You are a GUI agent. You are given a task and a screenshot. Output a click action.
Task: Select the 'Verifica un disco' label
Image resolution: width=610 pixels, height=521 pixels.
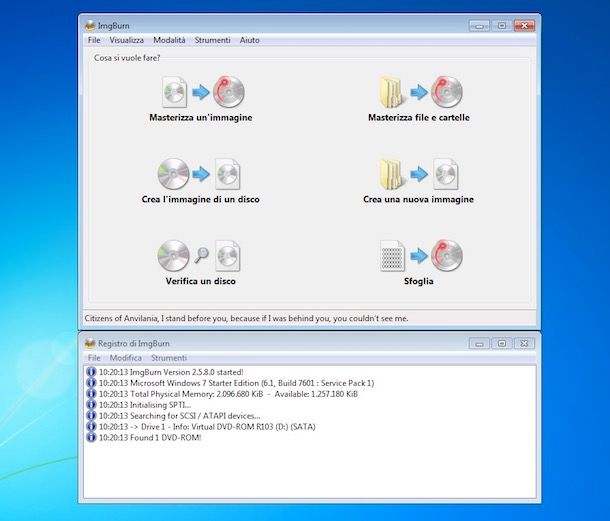click(x=200, y=281)
